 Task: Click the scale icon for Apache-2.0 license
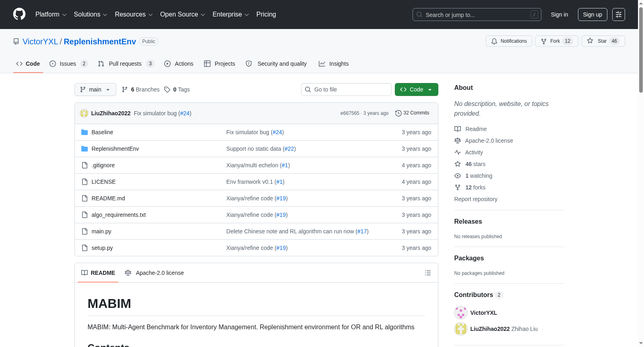(x=458, y=141)
